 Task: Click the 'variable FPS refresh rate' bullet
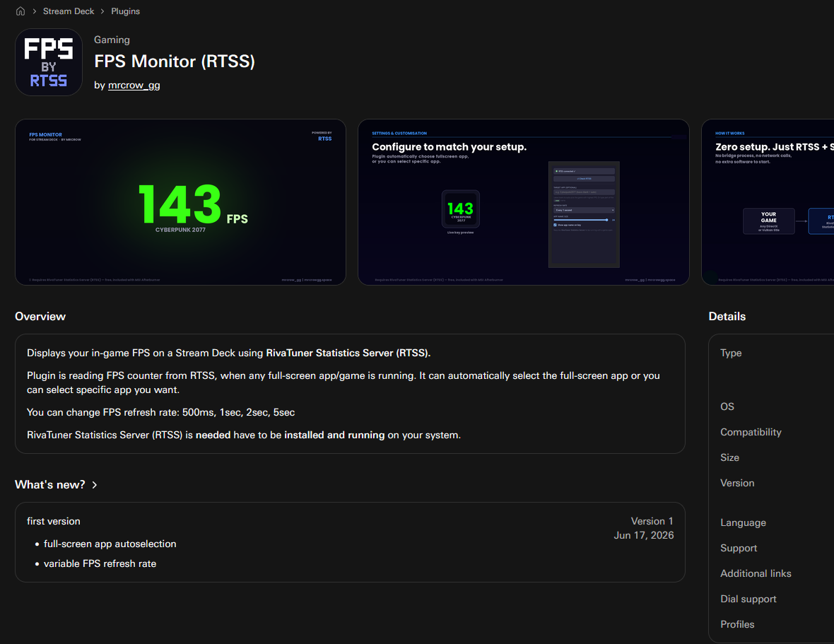[100, 563]
